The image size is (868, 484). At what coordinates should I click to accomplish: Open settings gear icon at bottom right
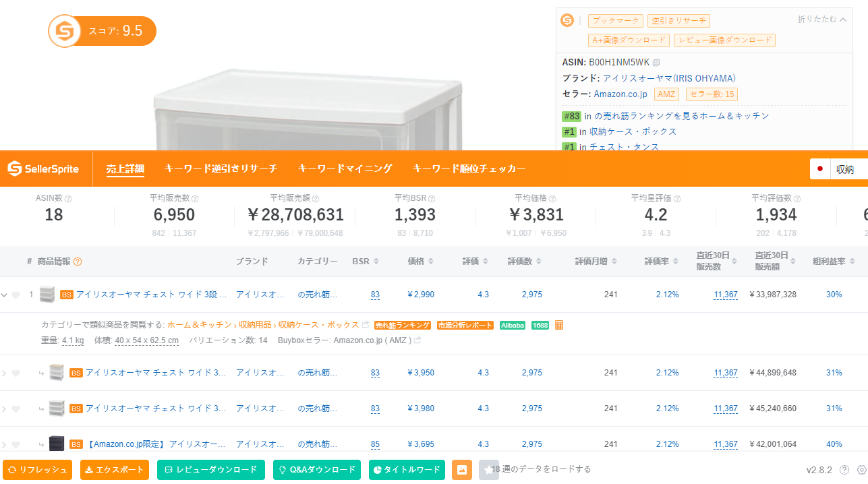click(x=861, y=470)
